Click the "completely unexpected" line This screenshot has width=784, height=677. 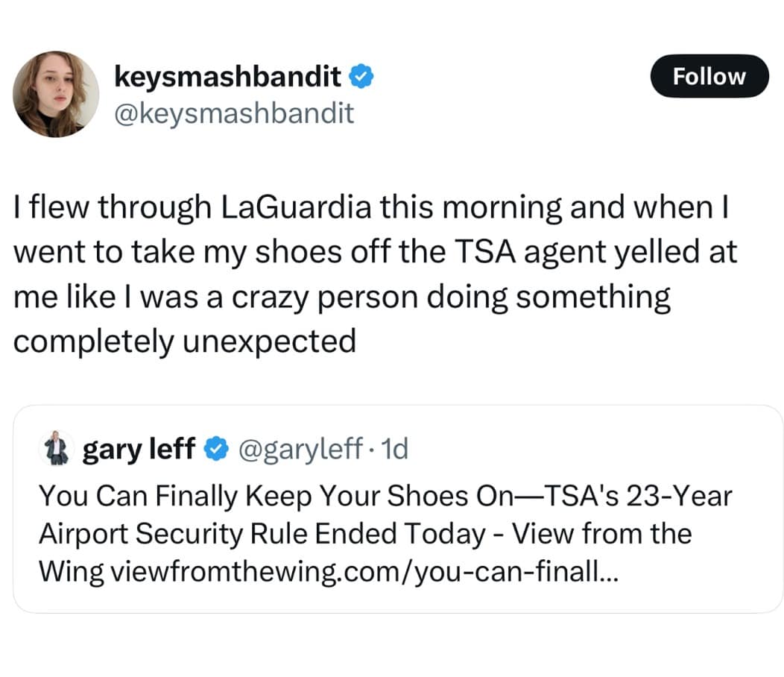(184, 341)
